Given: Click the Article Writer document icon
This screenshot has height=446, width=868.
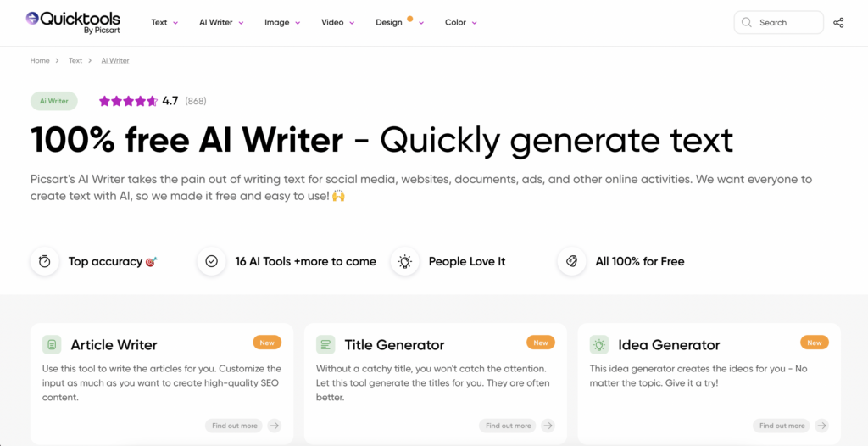Looking at the screenshot, I should click(x=52, y=345).
